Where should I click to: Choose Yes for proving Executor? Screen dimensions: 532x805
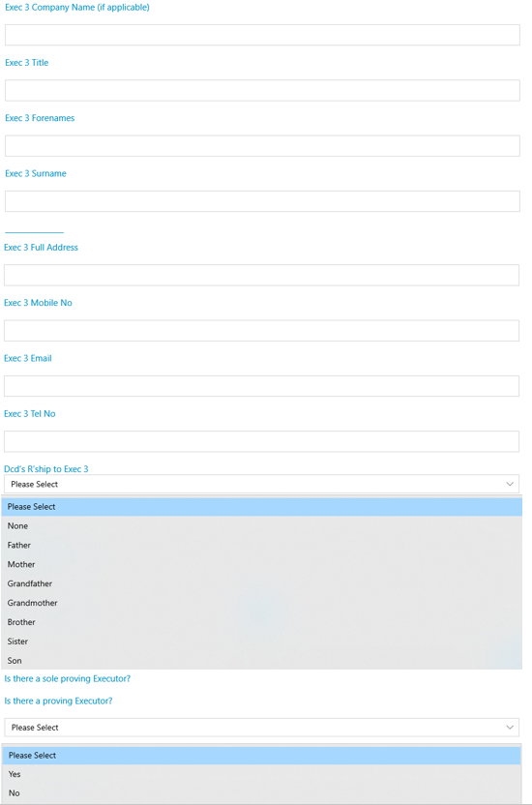[261, 774]
